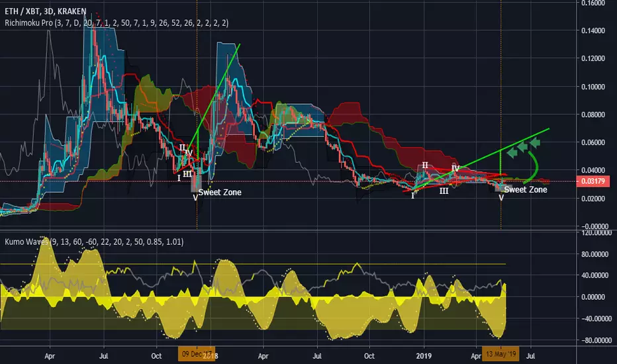Viewport: 617px width, 364px height.
Task: Click the Oct label just before Dec '17
Action: (x=156, y=356)
